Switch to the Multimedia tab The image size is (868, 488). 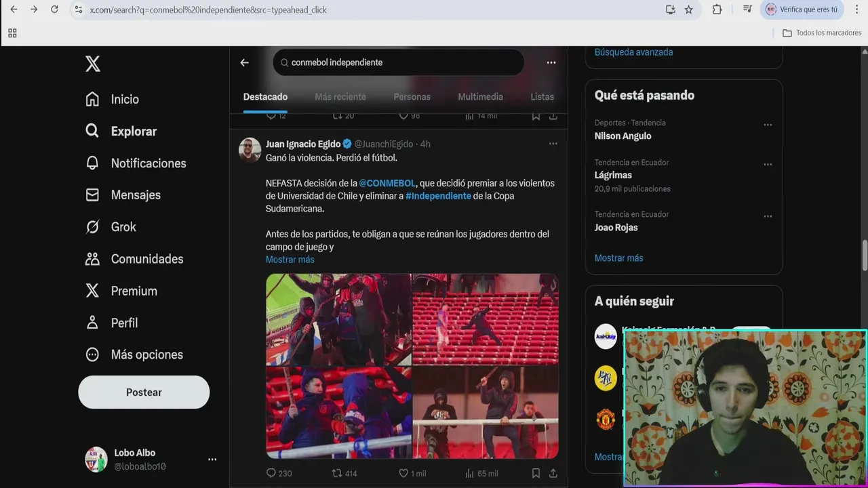point(480,97)
